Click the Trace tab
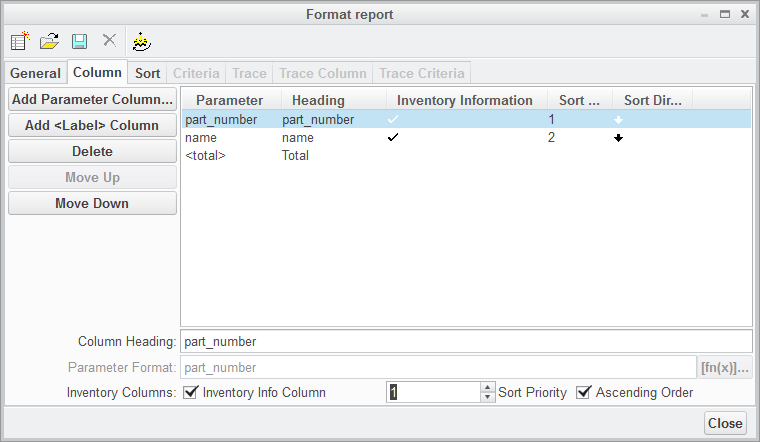760x442 pixels. 249,73
